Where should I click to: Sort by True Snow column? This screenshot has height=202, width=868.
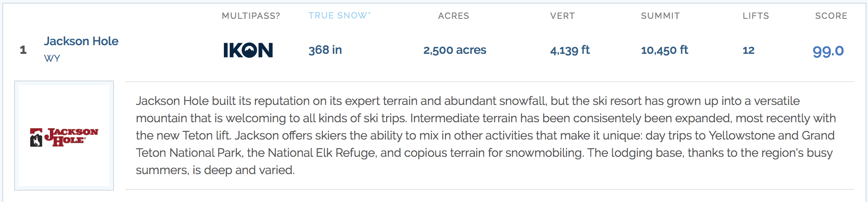[337, 16]
